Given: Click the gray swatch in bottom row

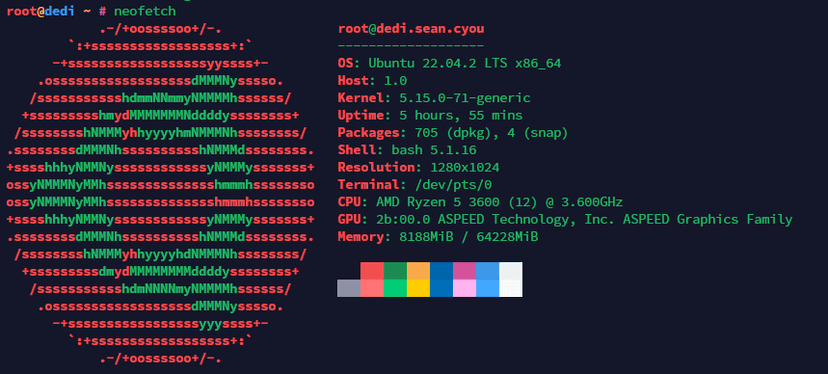Looking at the screenshot, I should point(349,288).
